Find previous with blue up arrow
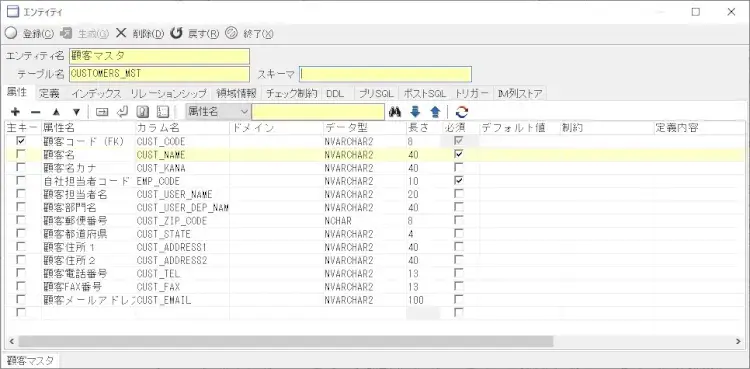Image resolution: width=750 pixels, height=369 pixels. (435, 112)
